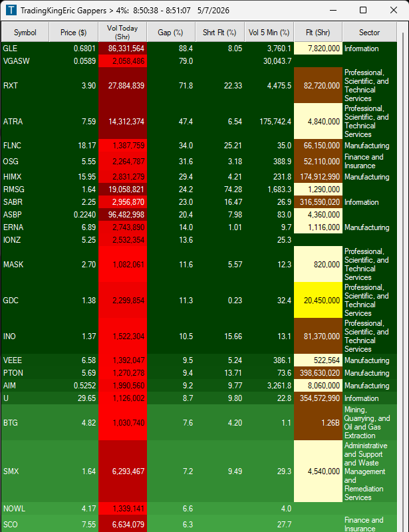Click MASK float cell 820,000
This screenshot has width=409, height=532.
click(x=318, y=264)
